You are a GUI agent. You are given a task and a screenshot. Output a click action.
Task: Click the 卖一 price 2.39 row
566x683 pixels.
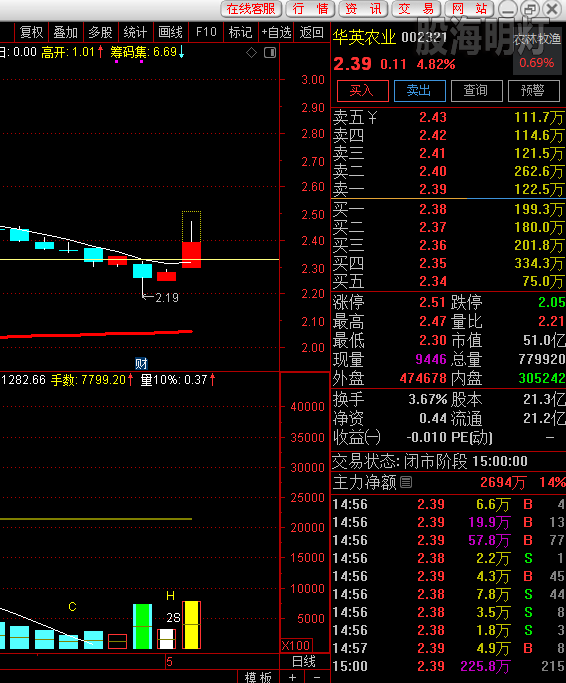point(449,189)
